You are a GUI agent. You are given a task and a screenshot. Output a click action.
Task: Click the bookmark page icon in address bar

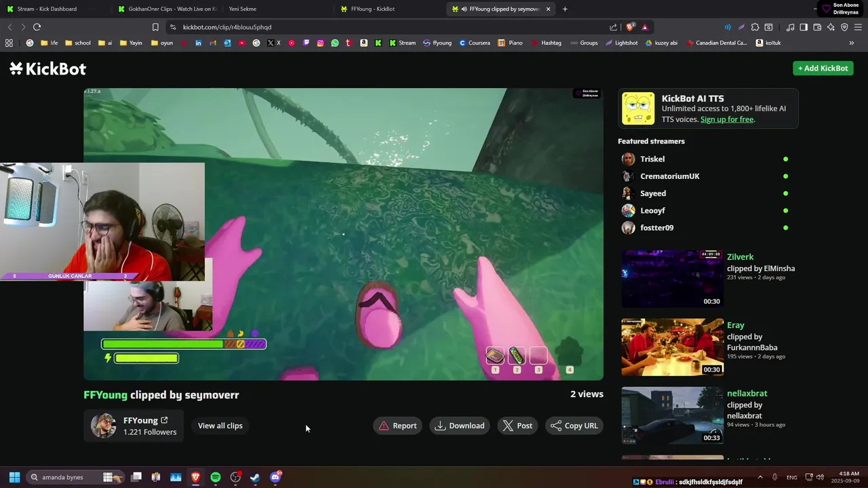pyautogui.click(x=155, y=27)
